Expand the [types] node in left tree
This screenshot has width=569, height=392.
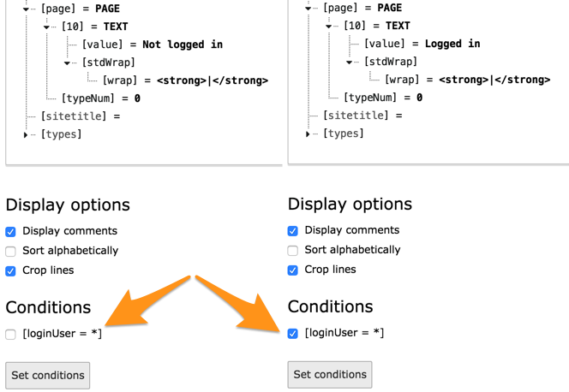point(26,135)
